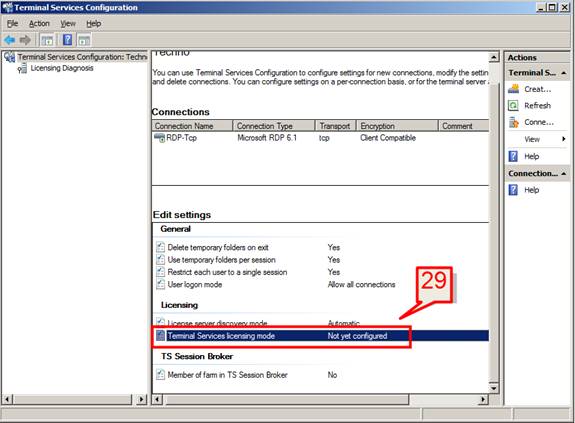Viewport: 575px width, 423px height.
Task: Open the Action menu
Action: pyautogui.click(x=39, y=24)
